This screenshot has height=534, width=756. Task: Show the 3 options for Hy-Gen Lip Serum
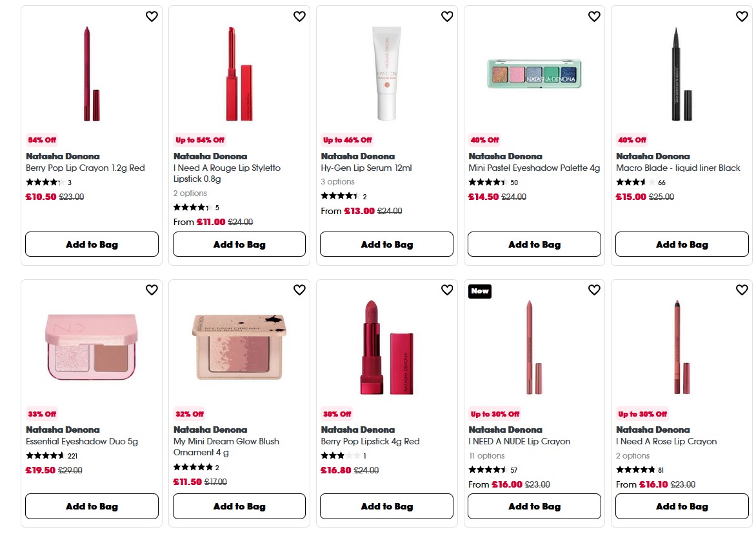coord(339,181)
